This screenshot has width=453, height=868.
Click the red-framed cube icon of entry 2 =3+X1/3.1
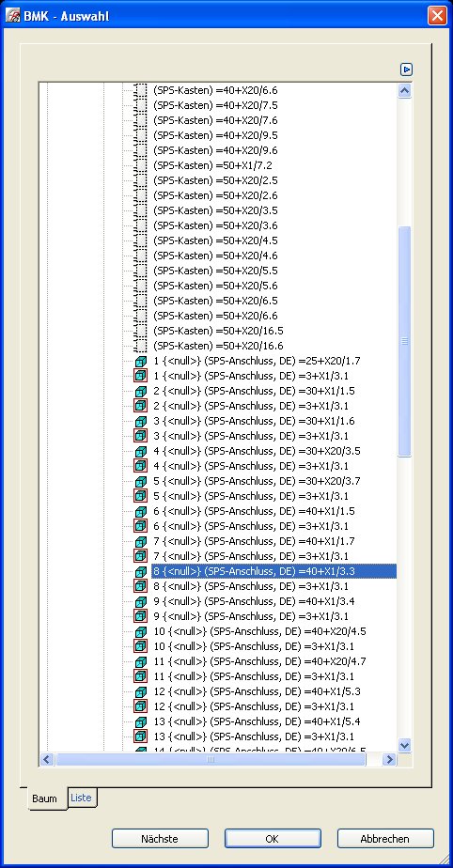point(141,406)
